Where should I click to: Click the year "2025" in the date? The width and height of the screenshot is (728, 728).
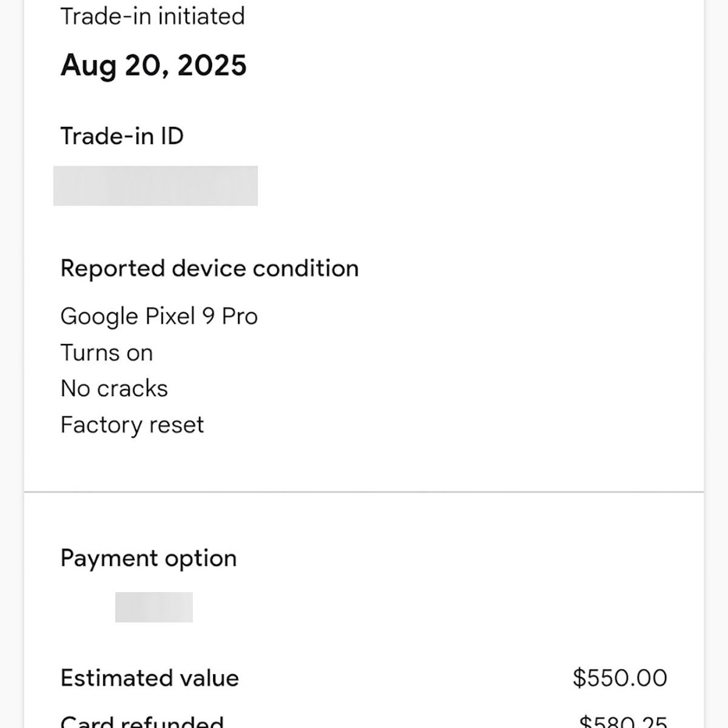212,65
